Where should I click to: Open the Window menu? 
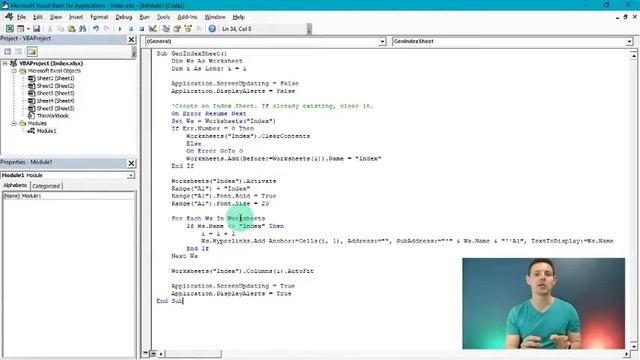(215, 17)
